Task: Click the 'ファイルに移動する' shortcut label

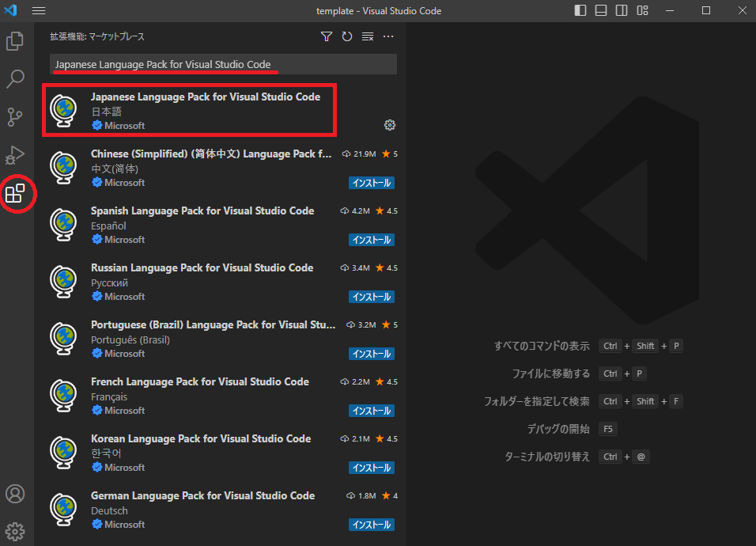Action: [550, 373]
